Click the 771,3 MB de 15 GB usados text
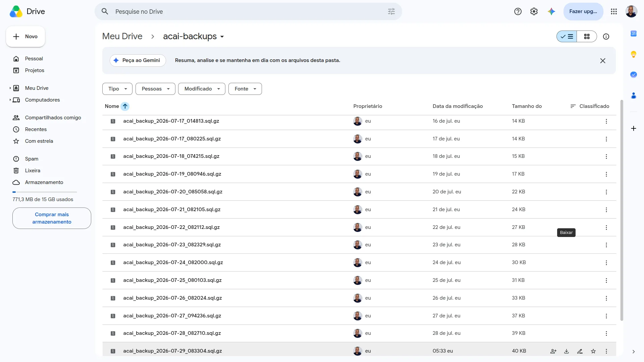Screen dimensions: 644x362 (43, 199)
